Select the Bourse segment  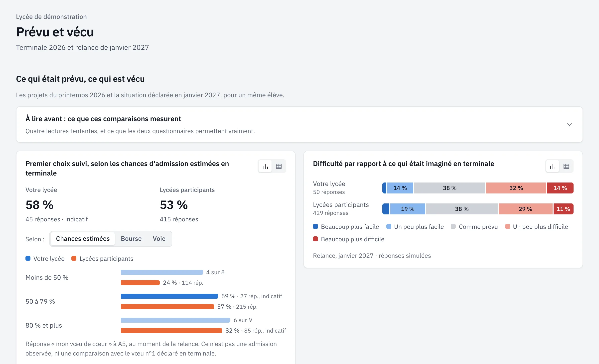[x=131, y=239]
